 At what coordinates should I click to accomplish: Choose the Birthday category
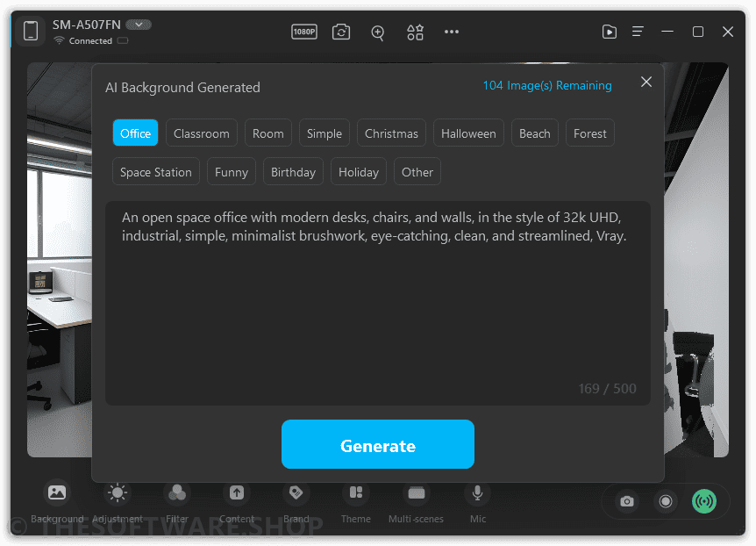pyautogui.click(x=293, y=172)
